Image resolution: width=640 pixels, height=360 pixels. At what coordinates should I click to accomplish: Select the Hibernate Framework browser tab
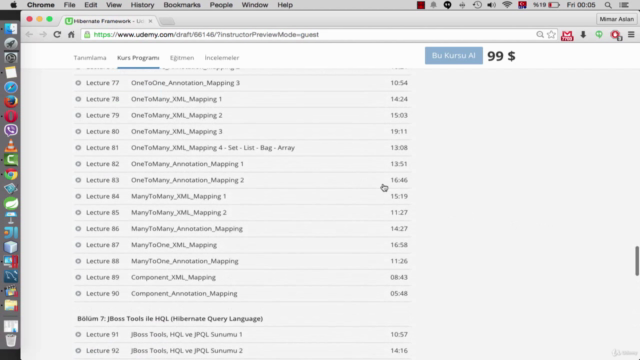(x=109, y=21)
